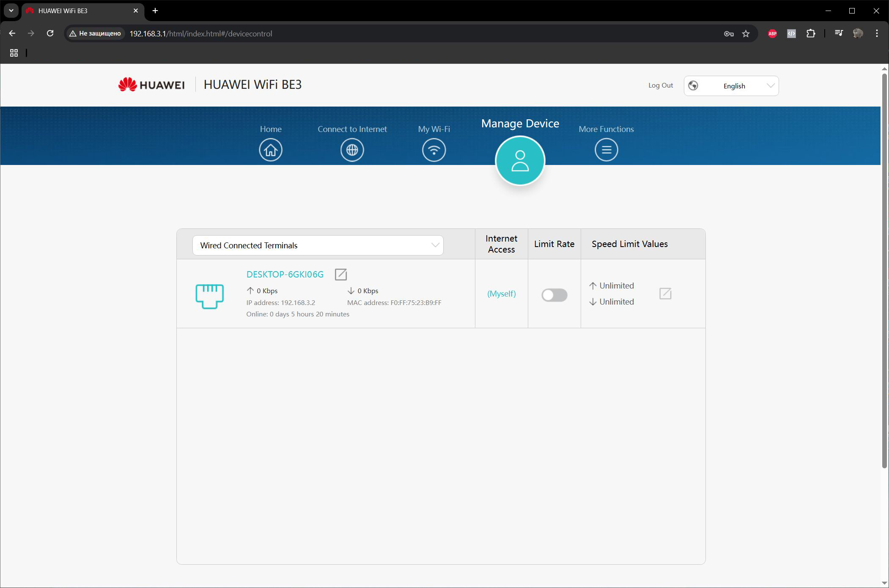Viewport: 889px width, 588px height.
Task: Expand the Wired Connected Terminals dropdown
Action: pyautogui.click(x=318, y=245)
